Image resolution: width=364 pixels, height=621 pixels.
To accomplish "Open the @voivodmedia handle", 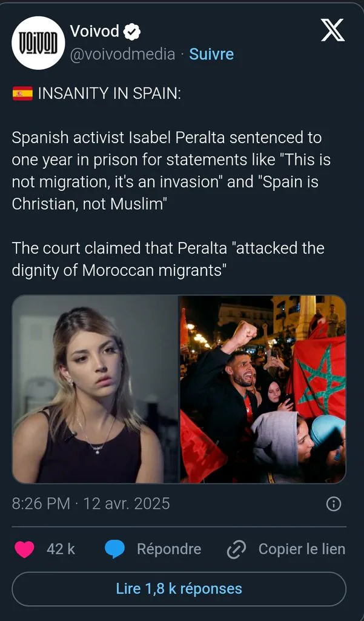I will click(x=122, y=54).
